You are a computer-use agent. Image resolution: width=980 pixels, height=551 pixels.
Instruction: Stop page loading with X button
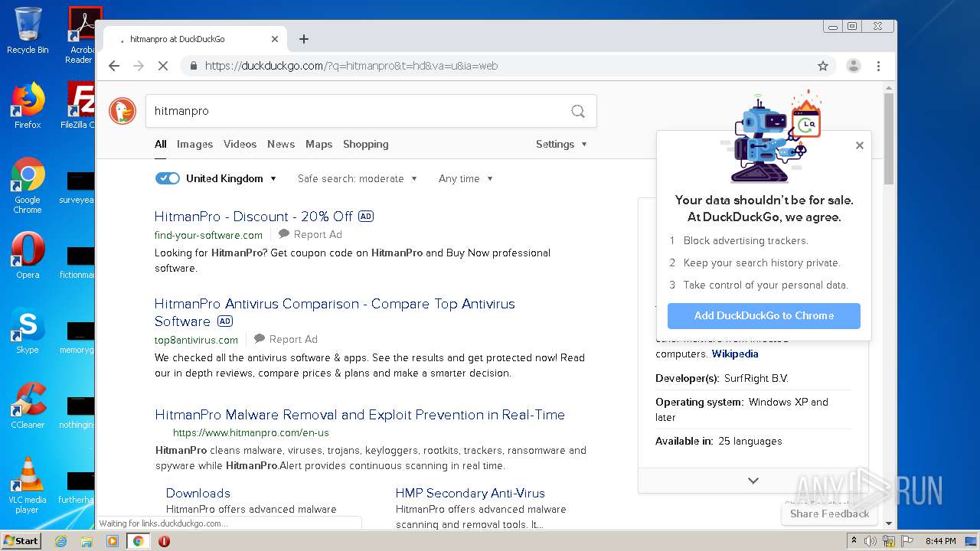point(163,66)
